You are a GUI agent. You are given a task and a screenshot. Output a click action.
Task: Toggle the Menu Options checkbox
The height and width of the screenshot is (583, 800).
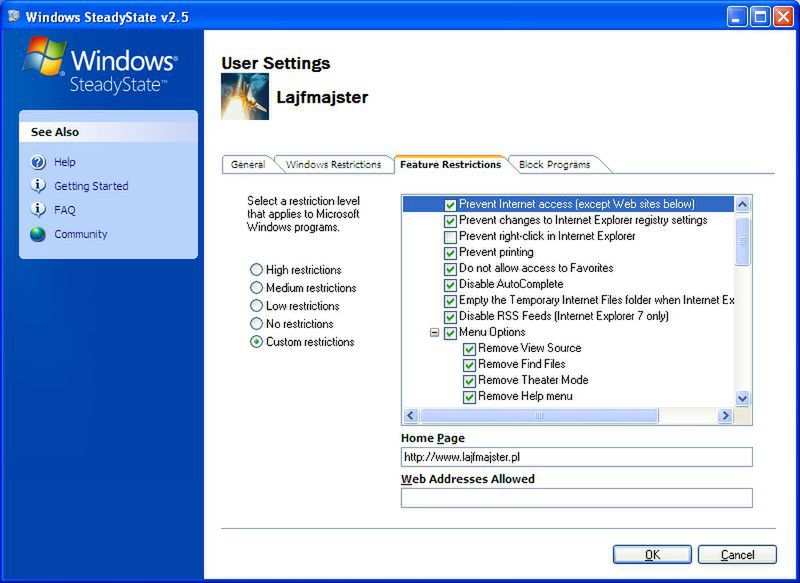coord(450,333)
